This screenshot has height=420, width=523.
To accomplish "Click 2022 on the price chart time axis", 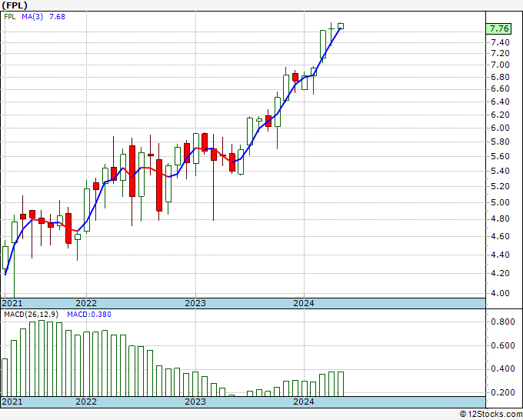I will pos(86,303).
